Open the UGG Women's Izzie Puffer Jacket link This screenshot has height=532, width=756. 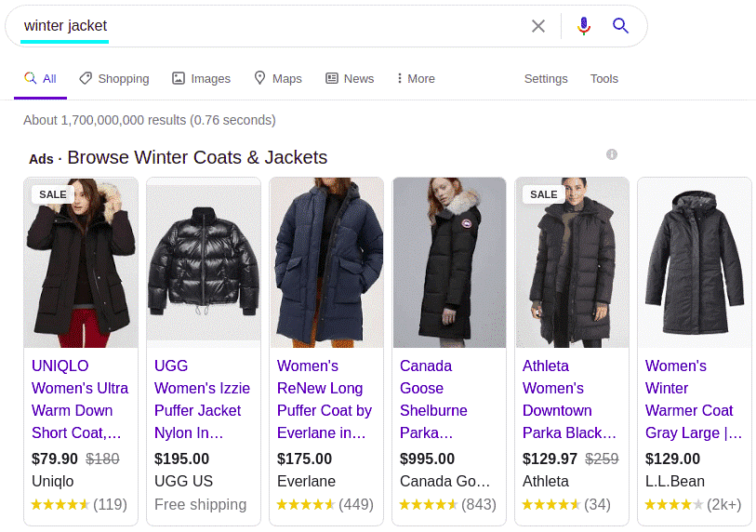click(202, 399)
